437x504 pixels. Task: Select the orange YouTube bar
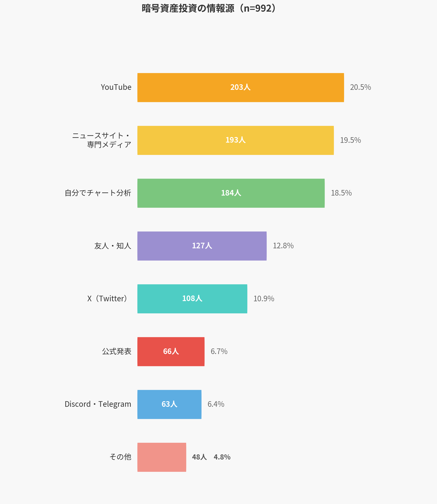point(240,88)
